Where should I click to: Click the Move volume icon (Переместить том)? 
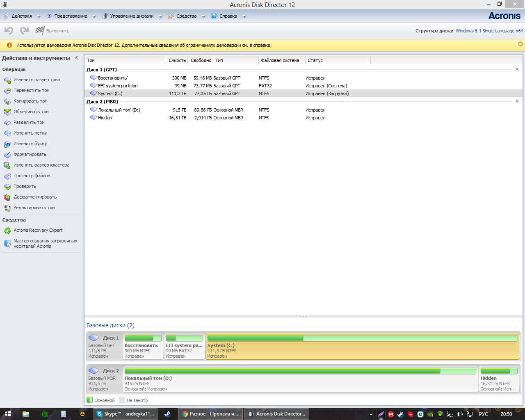pos(7,91)
